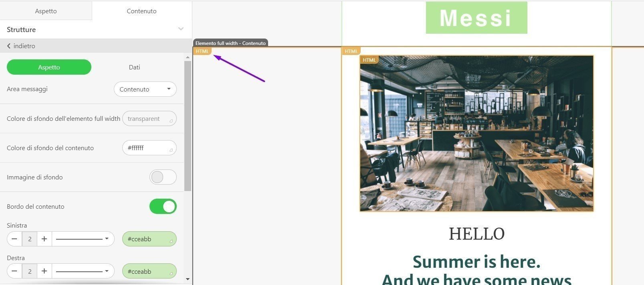The image size is (644, 285).
Task: Click the HTML badge on the cafe image
Action: click(x=369, y=60)
